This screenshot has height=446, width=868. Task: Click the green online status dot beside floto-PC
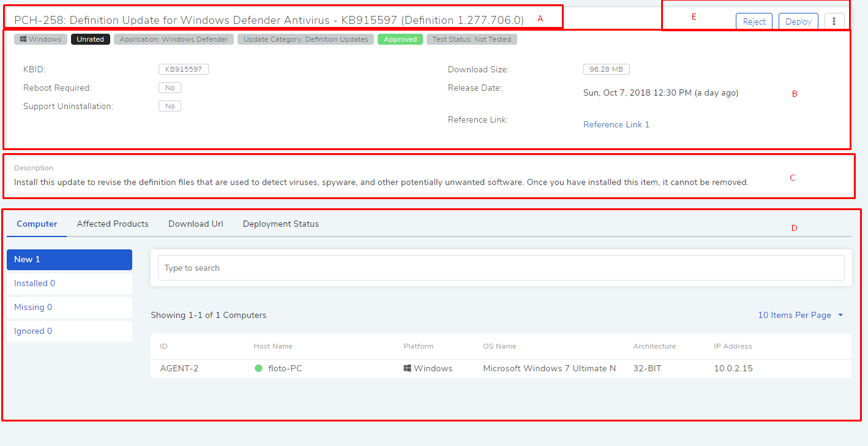coord(258,368)
